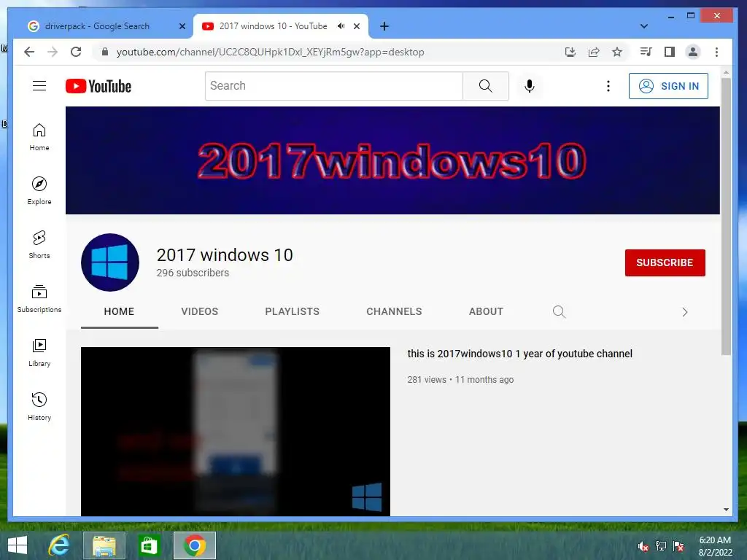Click the 281 views 11 months ago text
The image size is (747, 560).
(x=460, y=379)
